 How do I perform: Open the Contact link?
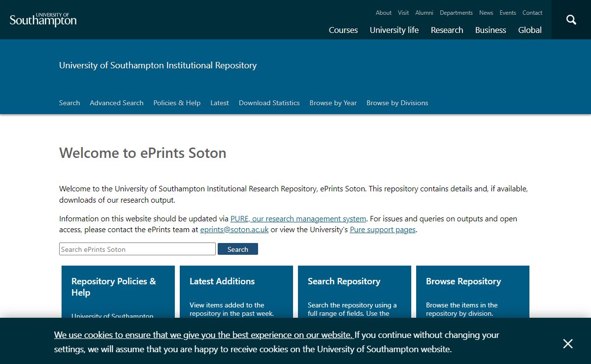coord(532,13)
